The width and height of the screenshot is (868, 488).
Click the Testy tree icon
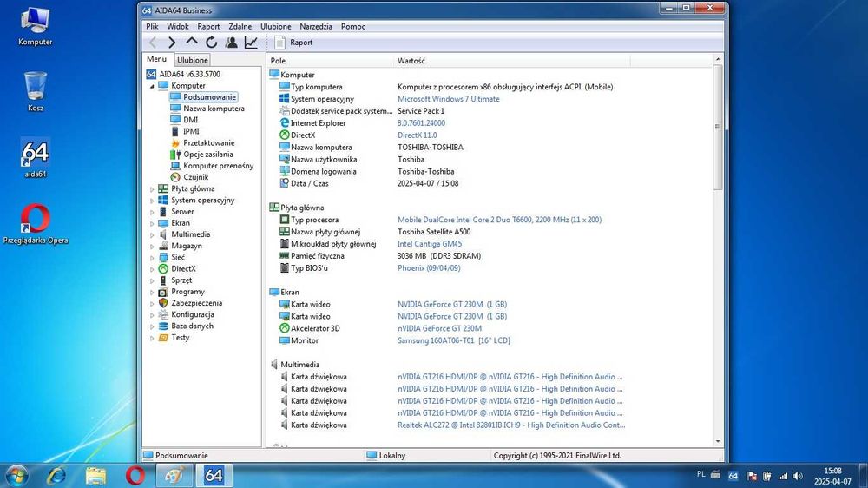point(163,337)
